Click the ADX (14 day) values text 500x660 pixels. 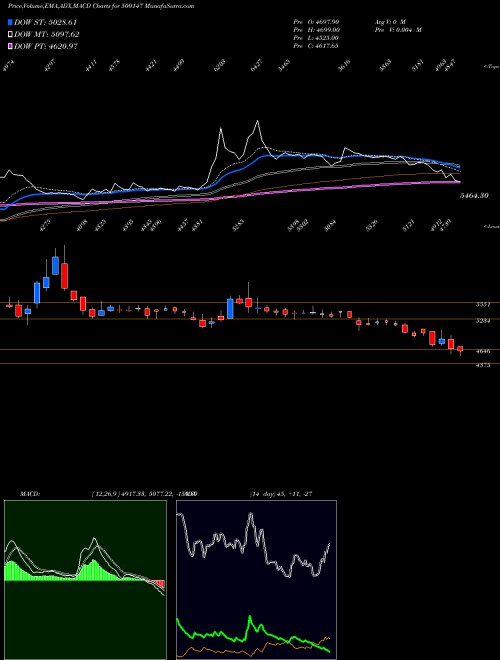281,494
